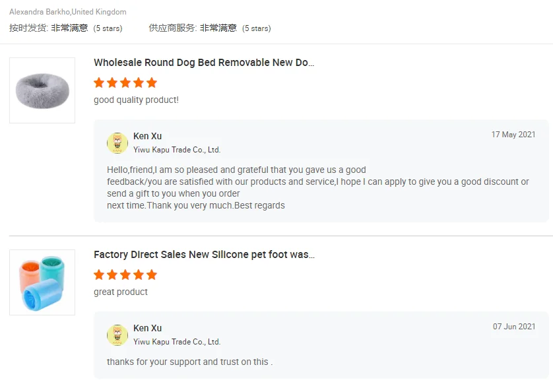This screenshot has width=553, height=392.
Task: Open the Wholesale Round Dog Bed product link
Action: [x=204, y=63]
